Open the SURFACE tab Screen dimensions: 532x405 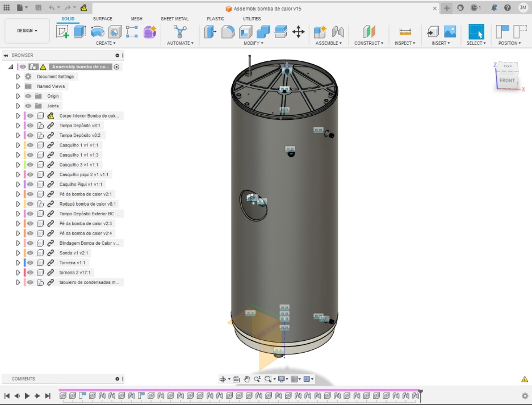(102, 19)
